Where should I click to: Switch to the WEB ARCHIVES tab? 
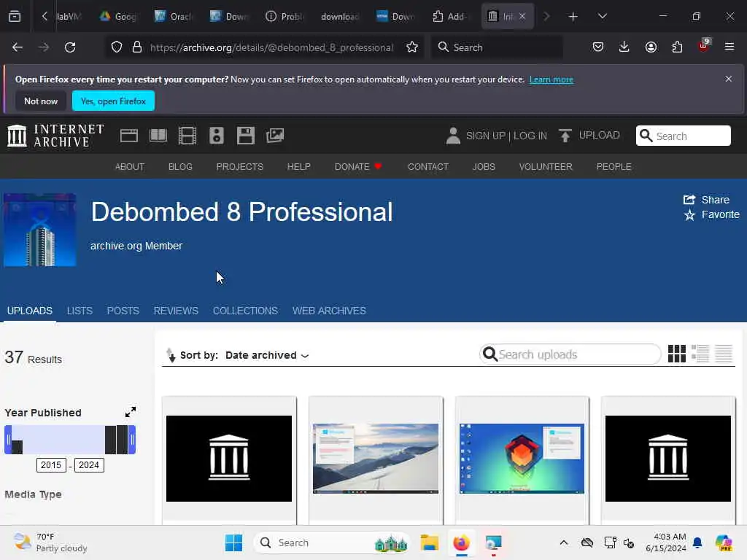(329, 311)
